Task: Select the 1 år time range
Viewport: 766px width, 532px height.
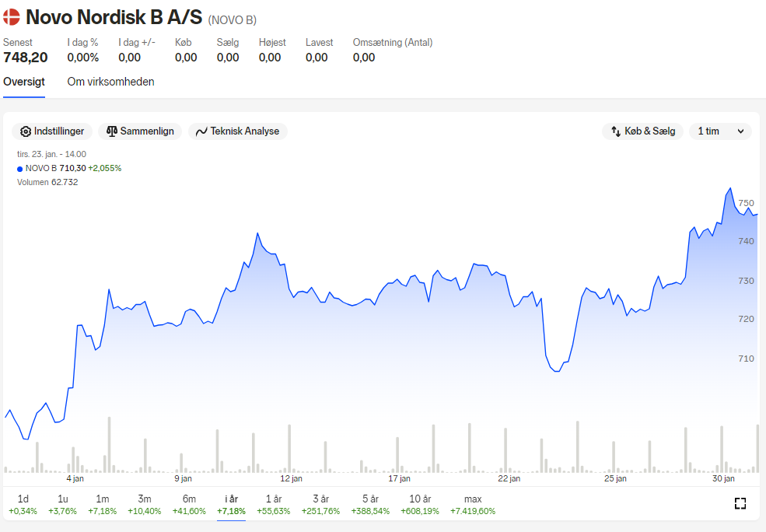Action: coord(274,505)
